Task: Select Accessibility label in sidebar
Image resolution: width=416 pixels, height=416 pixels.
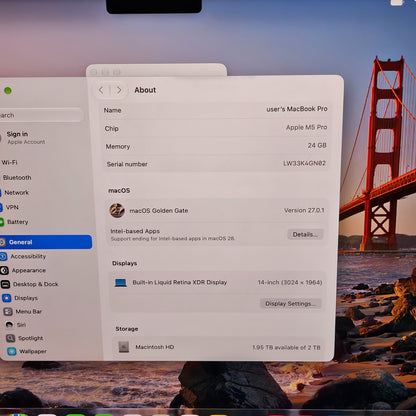Action: pyautogui.click(x=28, y=256)
